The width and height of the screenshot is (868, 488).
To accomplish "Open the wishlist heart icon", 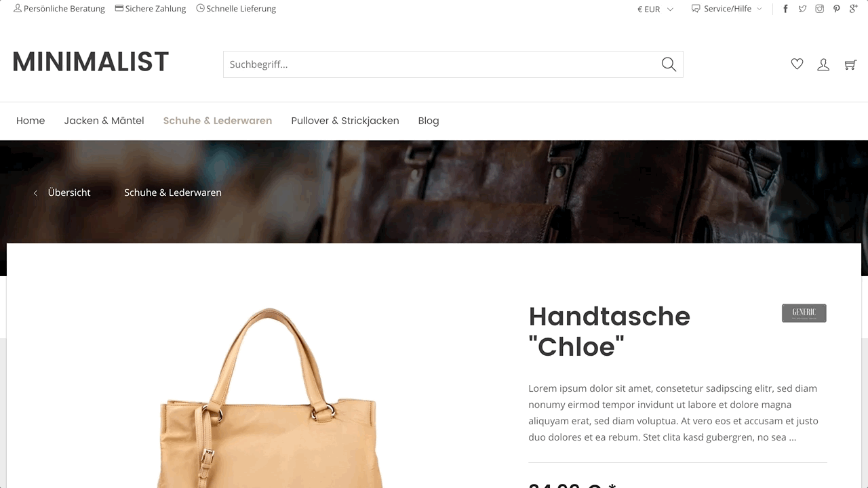I will click(x=797, y=64).
